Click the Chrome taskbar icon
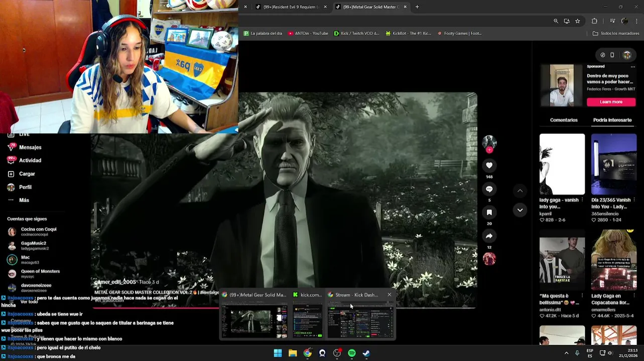Screen dimensions: 644x361 pyautogui.click(x=307, y=353)
